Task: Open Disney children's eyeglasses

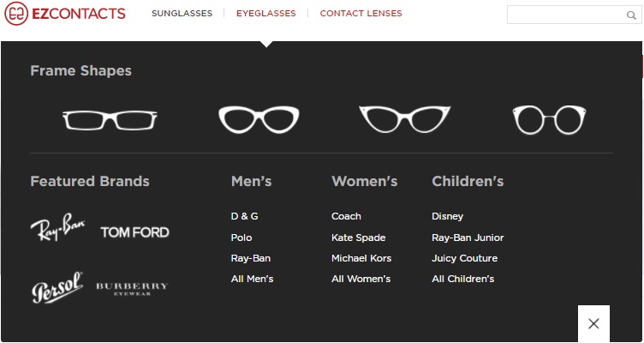Action: point(448,216)
